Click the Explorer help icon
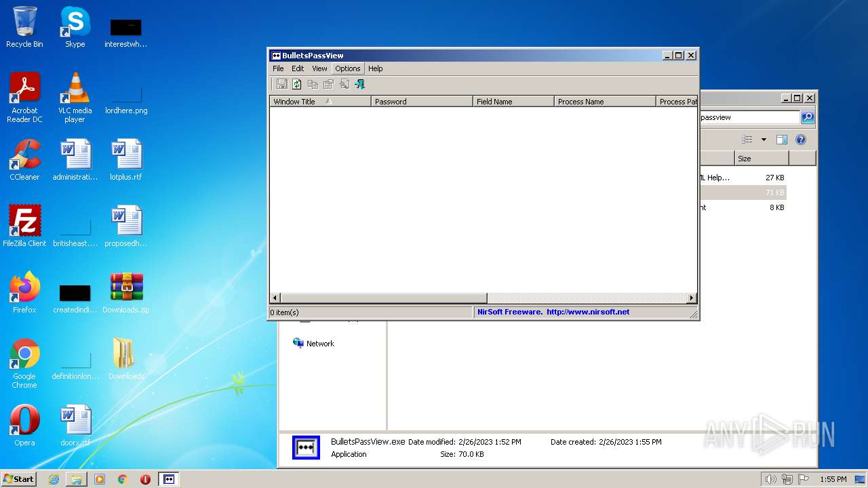868x488 pixels. point(801,140)
